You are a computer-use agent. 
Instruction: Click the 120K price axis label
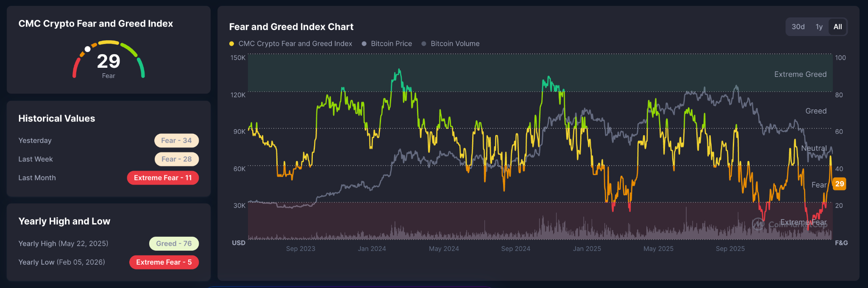pos(238,95)
